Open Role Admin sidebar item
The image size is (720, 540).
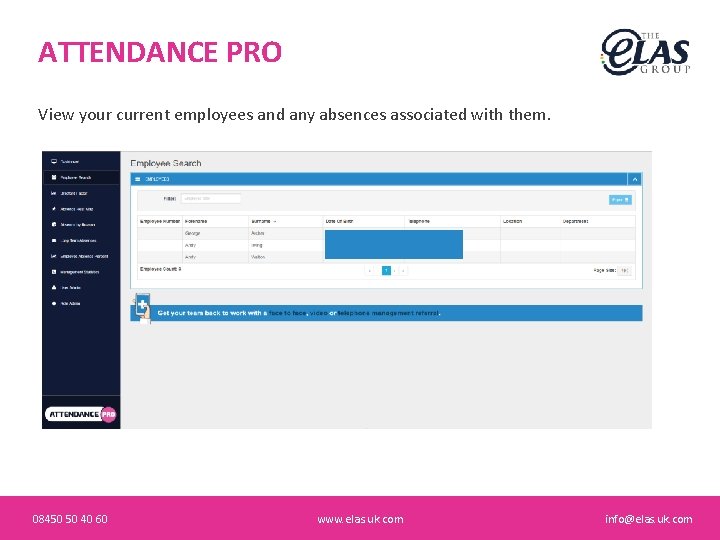[81, 304]
